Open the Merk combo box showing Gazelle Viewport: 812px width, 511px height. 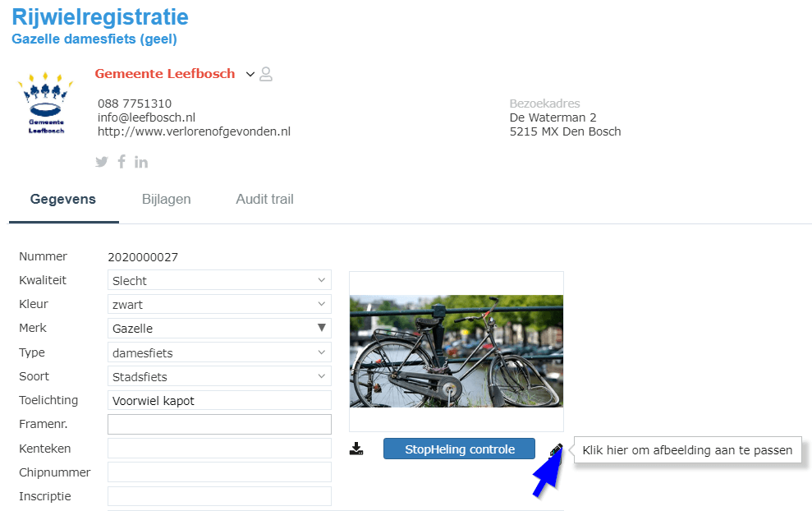pos(219,328)
